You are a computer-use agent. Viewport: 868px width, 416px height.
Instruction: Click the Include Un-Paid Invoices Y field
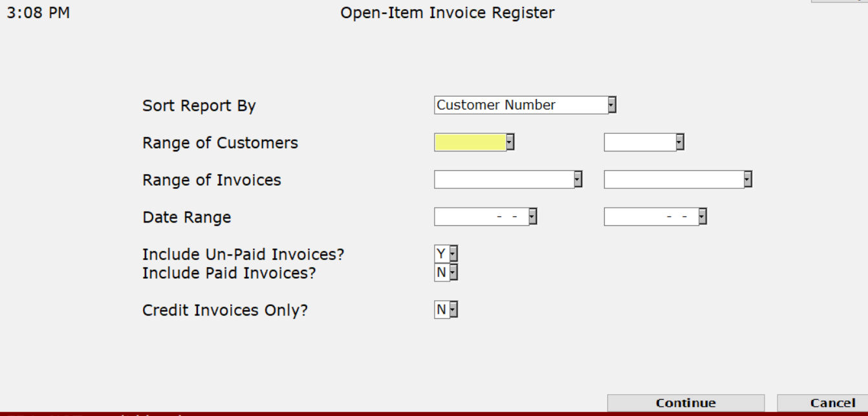coord(441,254)
